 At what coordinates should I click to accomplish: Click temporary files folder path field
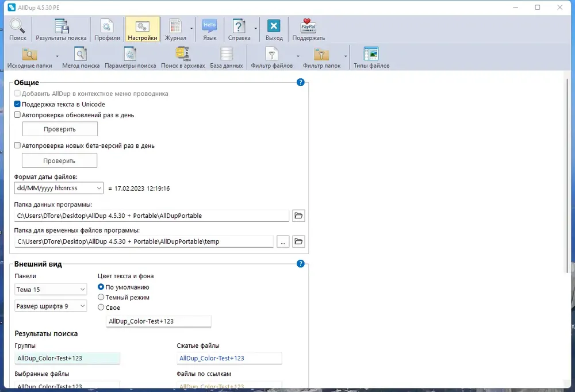coord(144,241)
